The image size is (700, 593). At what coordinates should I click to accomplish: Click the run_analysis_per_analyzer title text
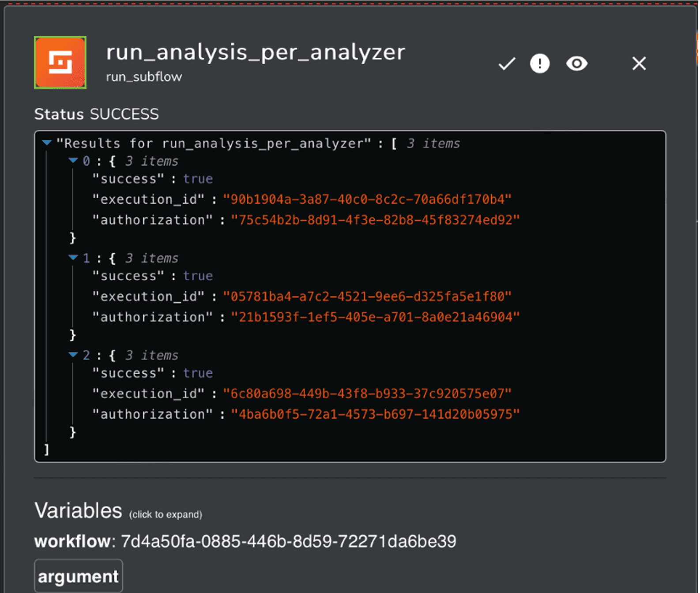[x=255, y=53]
